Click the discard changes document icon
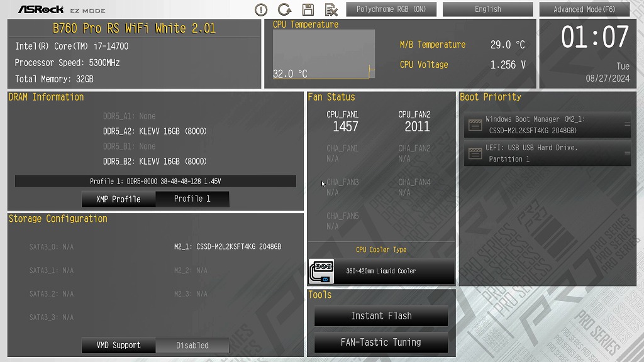Screen dimensions: 644x362 point(331,9)
